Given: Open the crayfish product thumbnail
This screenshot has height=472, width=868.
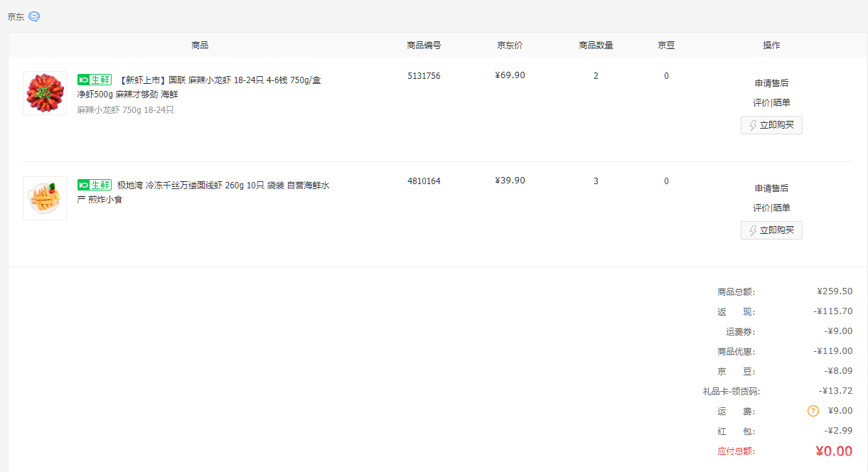Looking at the screenshot, I should point(45,93).
